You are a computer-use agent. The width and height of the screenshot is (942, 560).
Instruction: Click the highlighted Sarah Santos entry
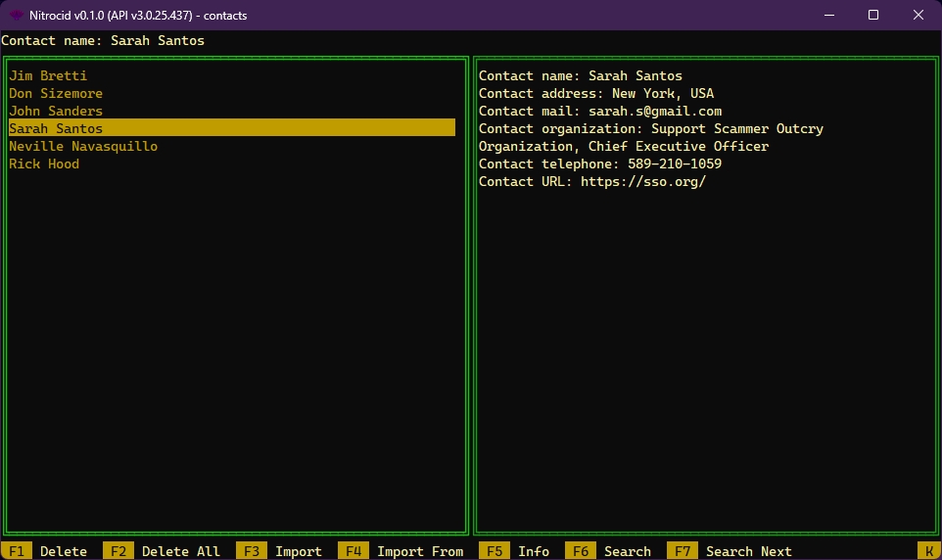[56, 128]
